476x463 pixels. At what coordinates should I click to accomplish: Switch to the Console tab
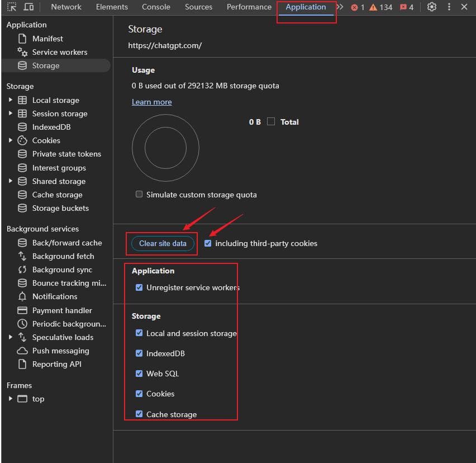click(x=156, y=7)
